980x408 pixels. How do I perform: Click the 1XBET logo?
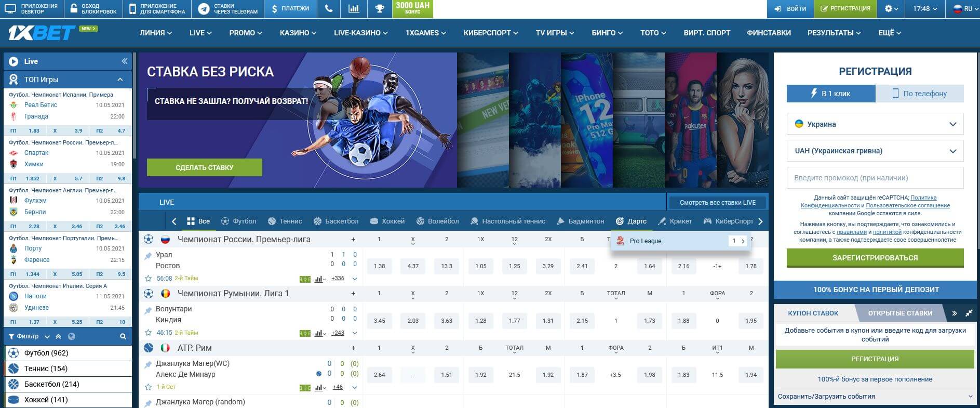pyautogui.click(x=42, y=33)
